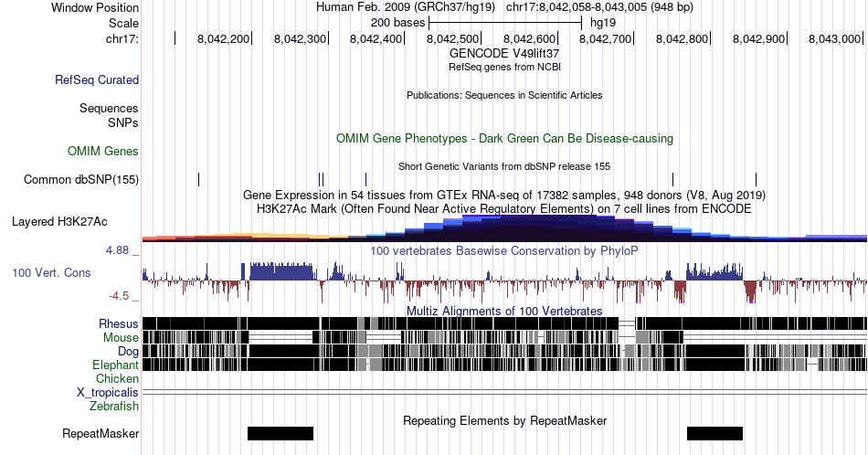This screenshot has width=868, height=455.
Task: Click the GENCODE V49lift37 track title
Action: tap(504, 53)
